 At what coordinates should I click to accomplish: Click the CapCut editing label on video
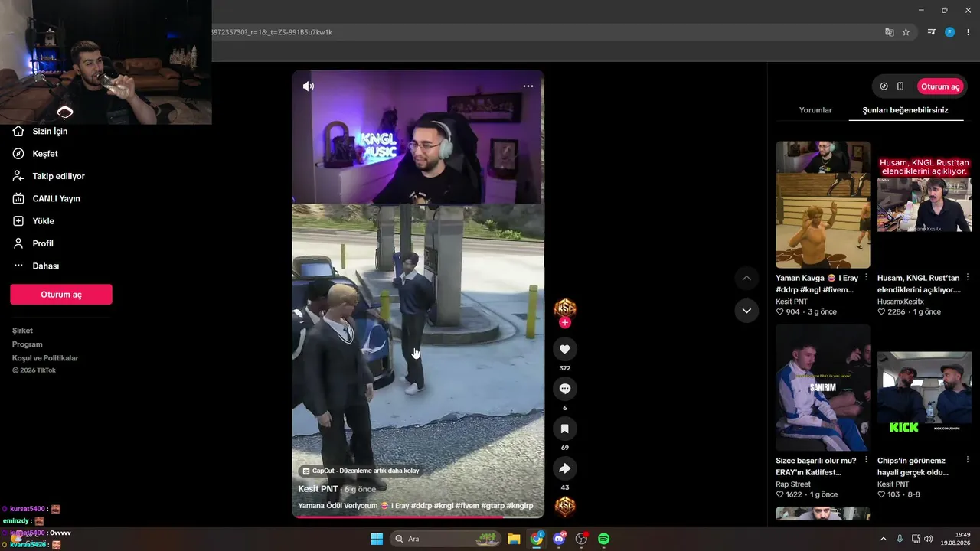click(x=361, y=471)
